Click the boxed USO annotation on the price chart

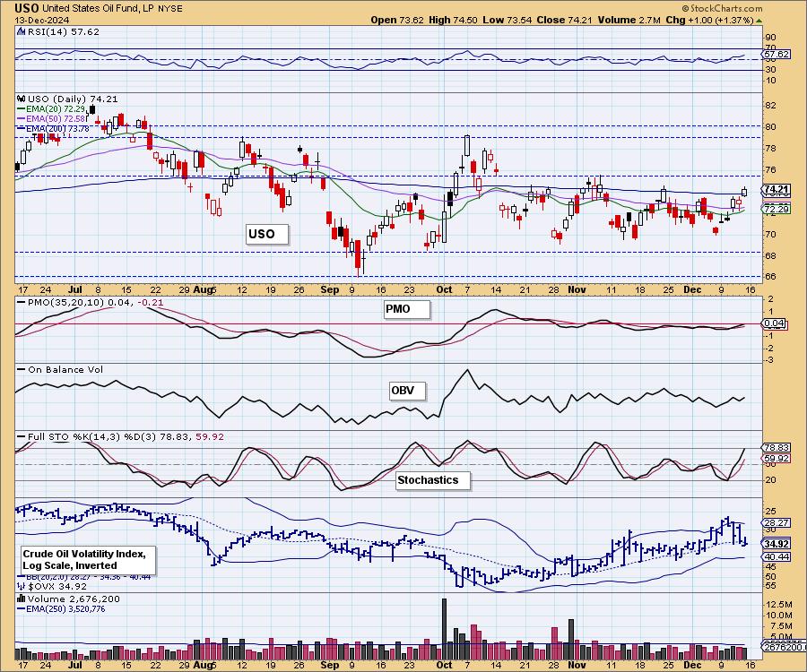pos(266,234)
